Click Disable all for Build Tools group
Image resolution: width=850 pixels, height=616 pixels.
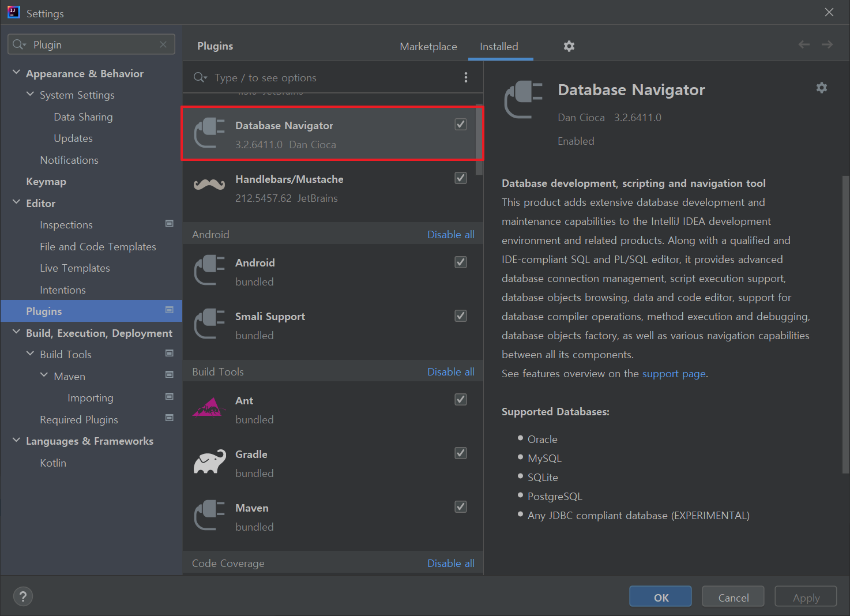tap(451, 372)
